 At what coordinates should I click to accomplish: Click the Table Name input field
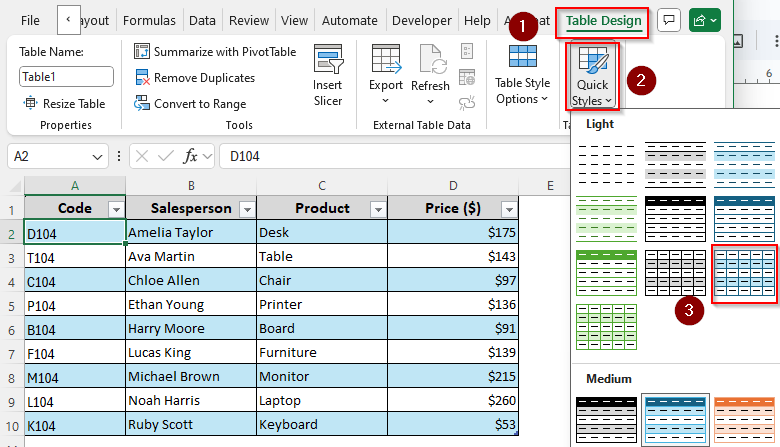[66, 77]
